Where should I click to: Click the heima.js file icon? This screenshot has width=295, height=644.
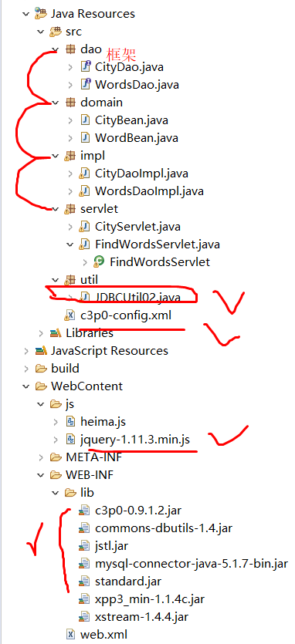coord(71,421)
